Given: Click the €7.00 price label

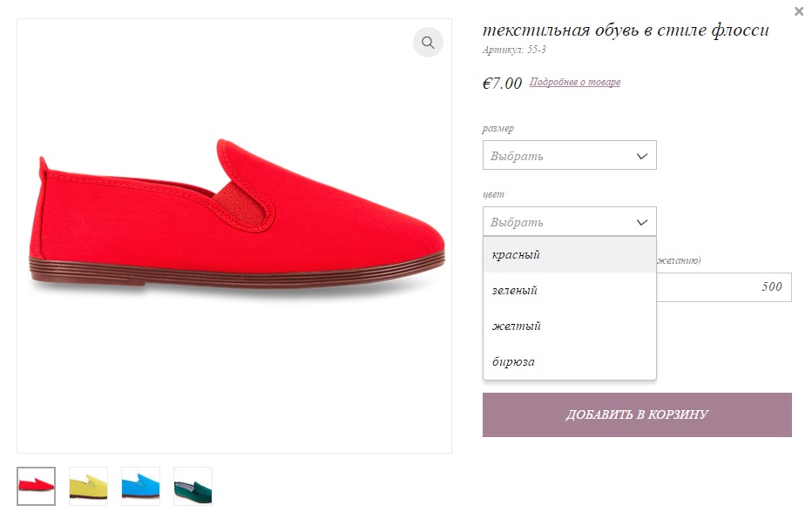Looking at the screenshot, I should pyautogui.click(x=503, y=83).
